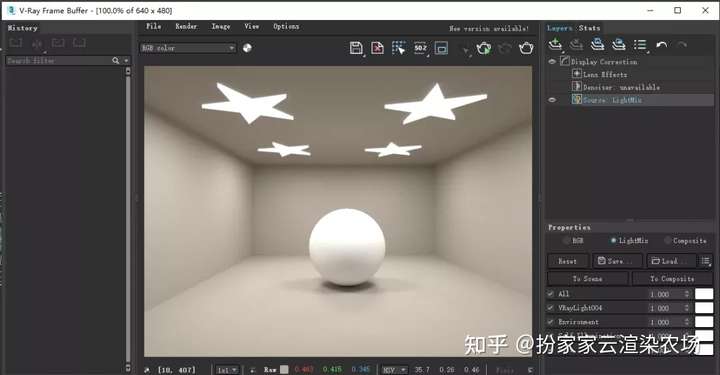Screen dimensions: 720x375
Task: Open the View menu
Action: click(252, 26)
